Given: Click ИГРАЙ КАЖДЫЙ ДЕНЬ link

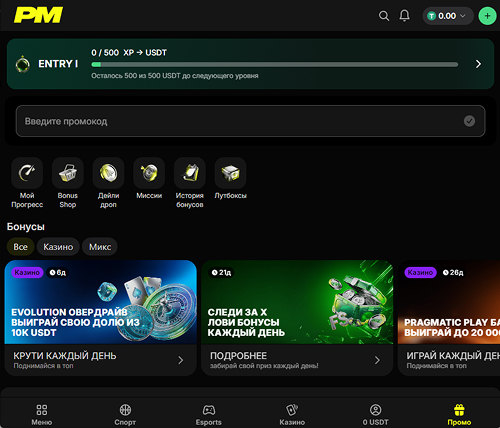Looking at the screenshot, I should [x=453, y=356].
